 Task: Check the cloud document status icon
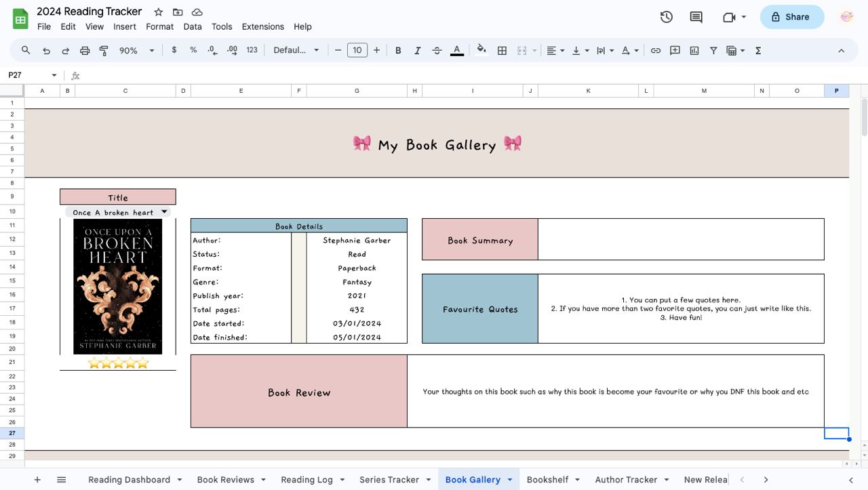197,12
